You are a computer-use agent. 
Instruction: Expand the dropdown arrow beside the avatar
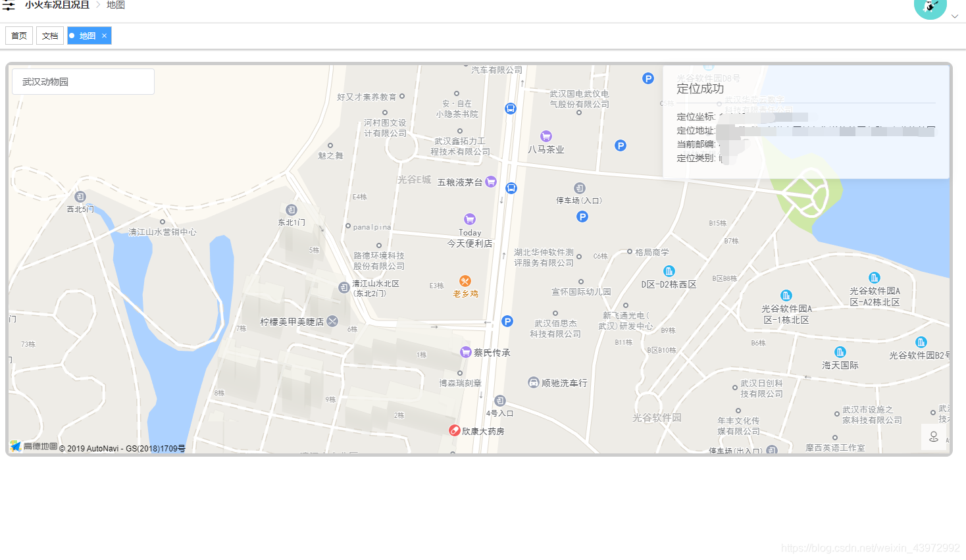click(955, 16)
